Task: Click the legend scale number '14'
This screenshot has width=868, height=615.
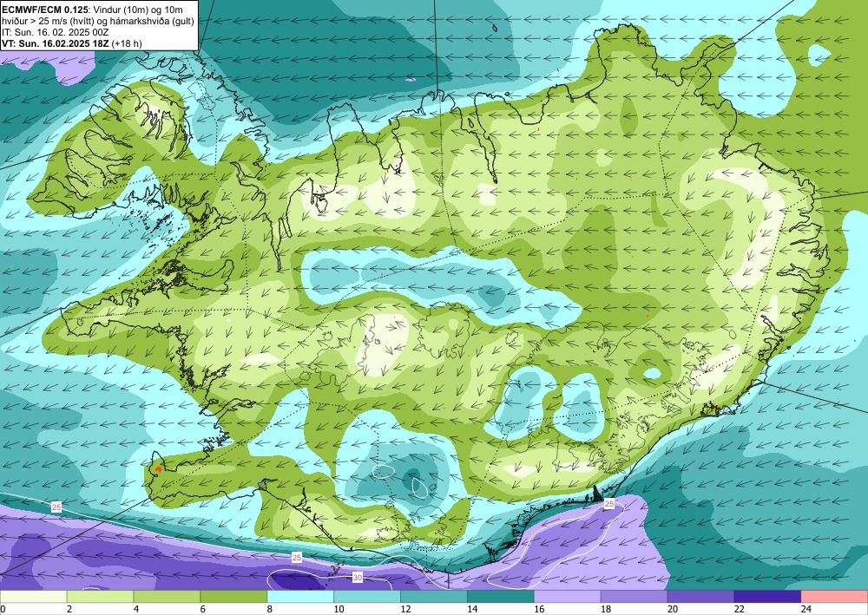Action: point(471,609)
